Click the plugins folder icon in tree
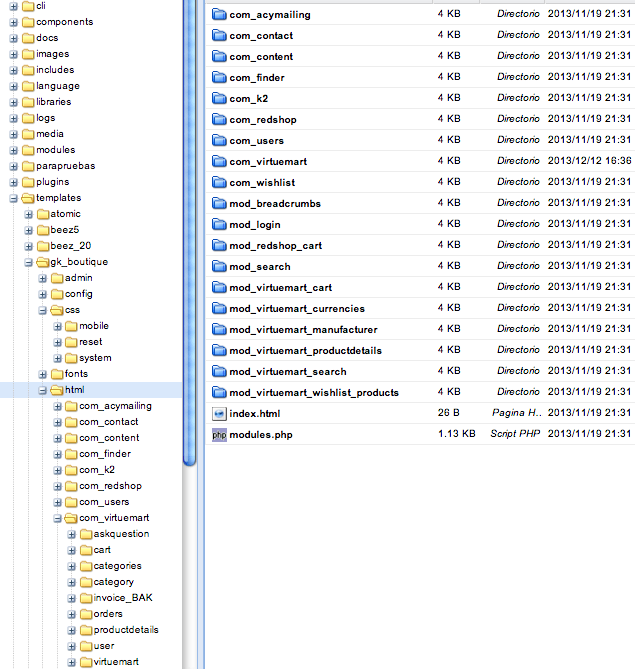Image resolution: width=635 pixels, height=669 pixels. [28, 182]
